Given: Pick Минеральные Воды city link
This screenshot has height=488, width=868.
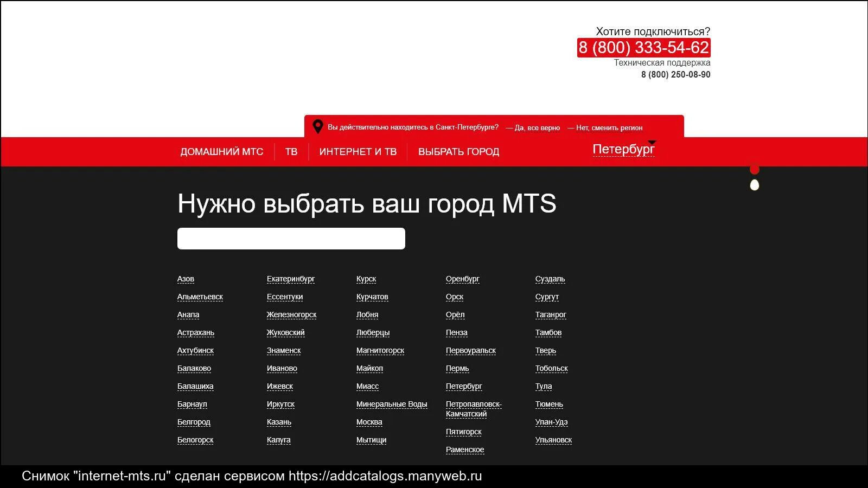Looking at the screenshot, I should 392,404.
